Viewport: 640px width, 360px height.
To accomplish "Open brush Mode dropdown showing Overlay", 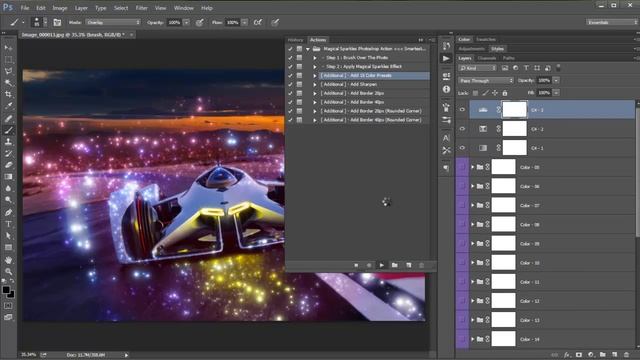I will pos(113,22).
